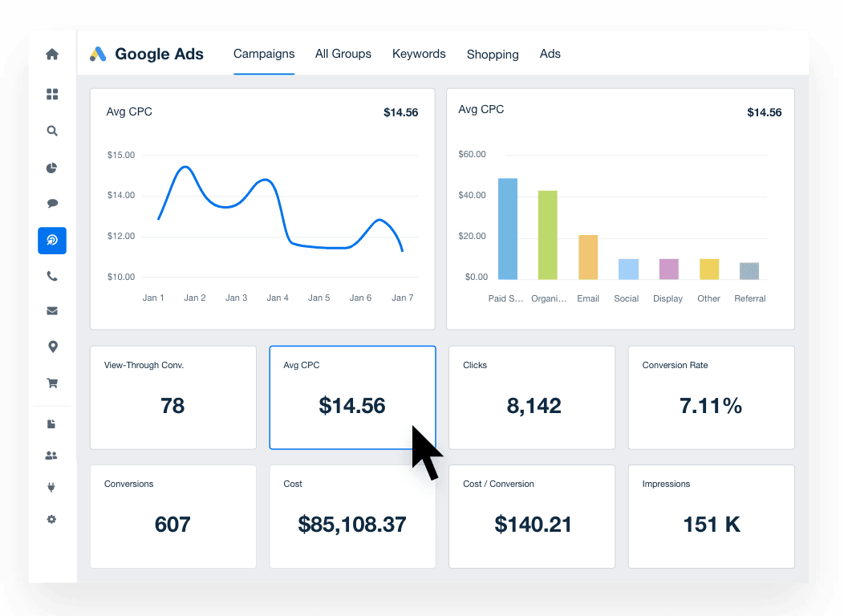Image resolution: width=844 pixels, height=616 pixels.
Task: Select the Integrations plug icon
Action: point(51,487)
